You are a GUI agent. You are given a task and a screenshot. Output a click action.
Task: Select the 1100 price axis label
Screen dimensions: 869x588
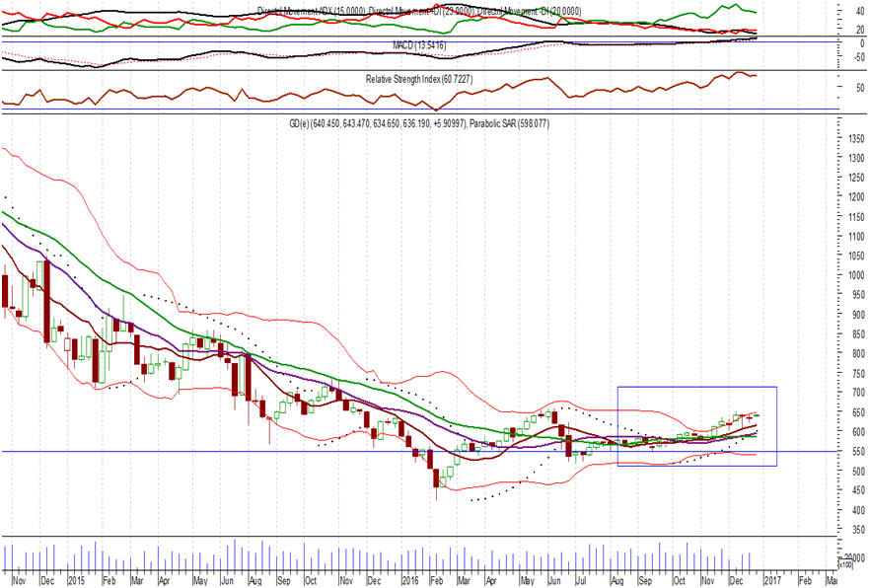tap(855, 237)
